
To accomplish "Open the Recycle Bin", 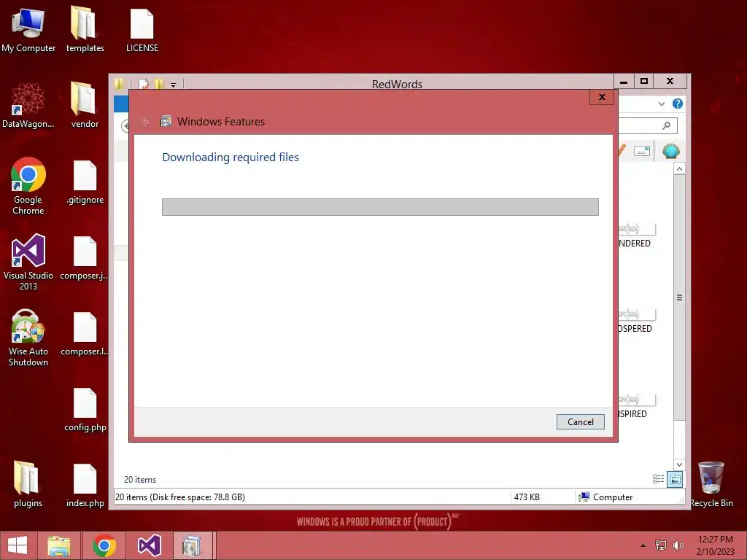I will pyautogui.click(x=711, y=484).
